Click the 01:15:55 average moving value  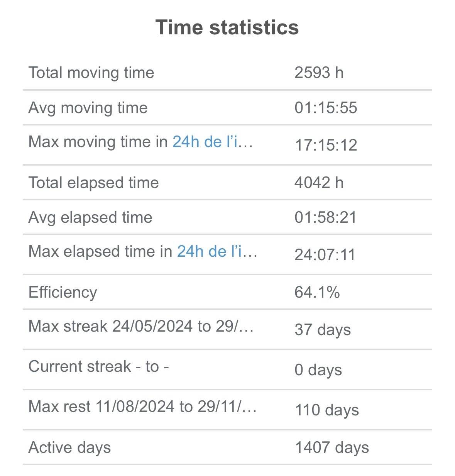pyautogui.click(x=326, y=108)
